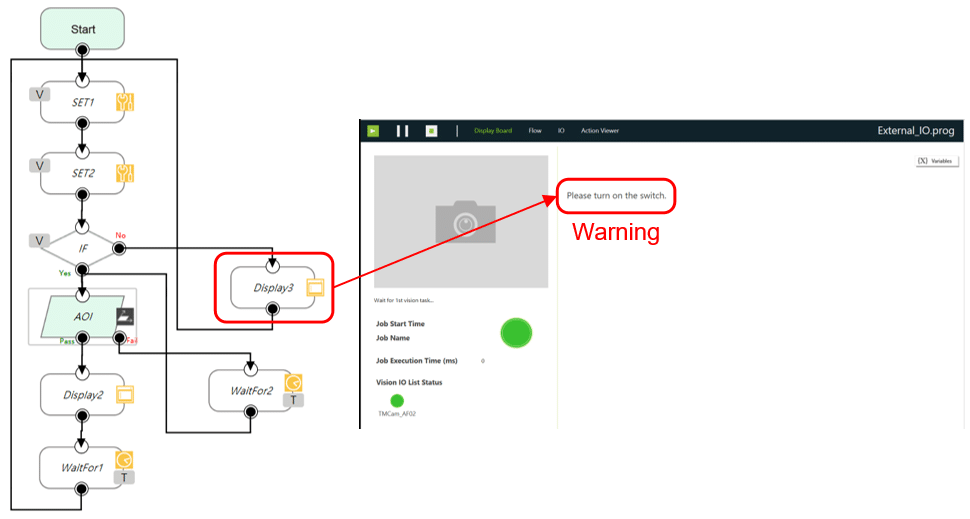Viewport: 970px width, 519px height.
Task: Open the Flow tab
Action: [x=535, y=130]
